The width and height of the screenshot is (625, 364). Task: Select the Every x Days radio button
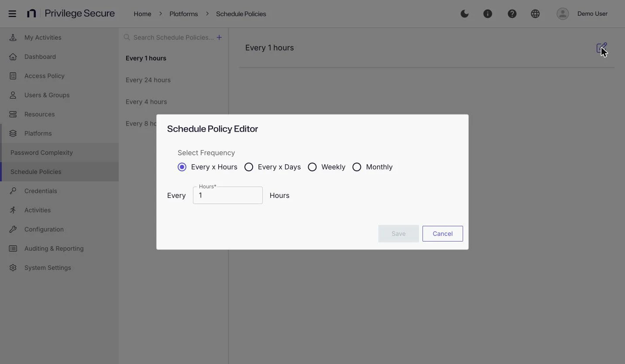tap(249, 167)
